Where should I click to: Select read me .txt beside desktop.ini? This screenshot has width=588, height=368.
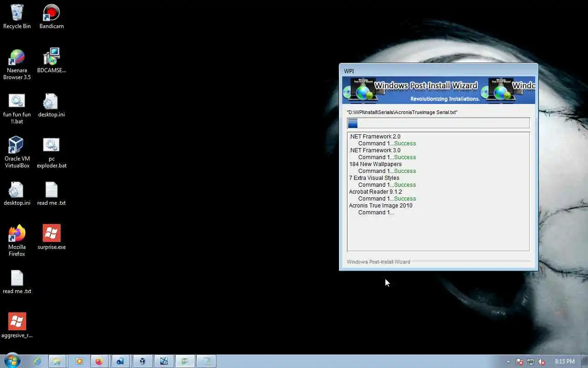click(x=51, y=193)
